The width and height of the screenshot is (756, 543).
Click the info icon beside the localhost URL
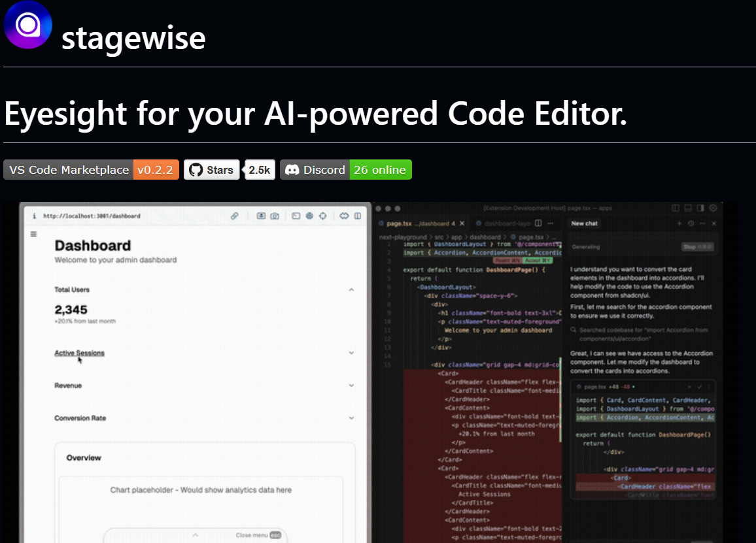34,216
